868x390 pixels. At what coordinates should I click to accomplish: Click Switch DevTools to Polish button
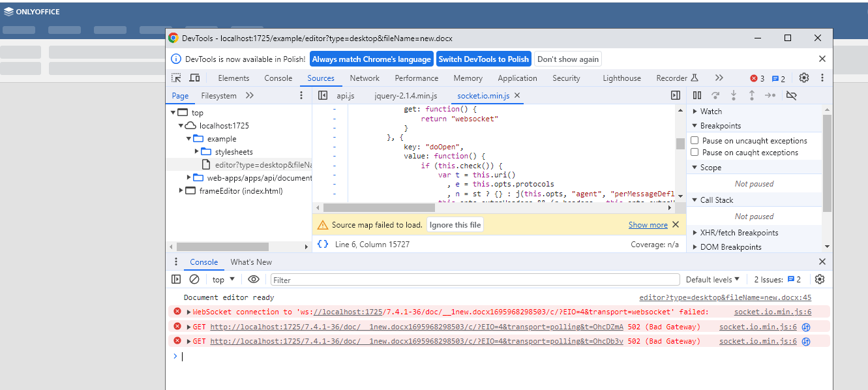point(484,59)
